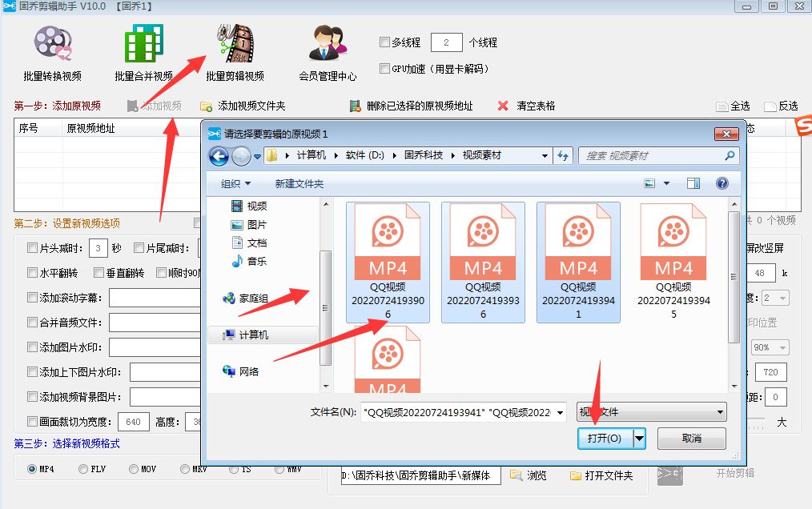Screen dimensions: 812x509
Task: Enable GPU加速 hardware acceleration
Action: click(x=384, y=68)
